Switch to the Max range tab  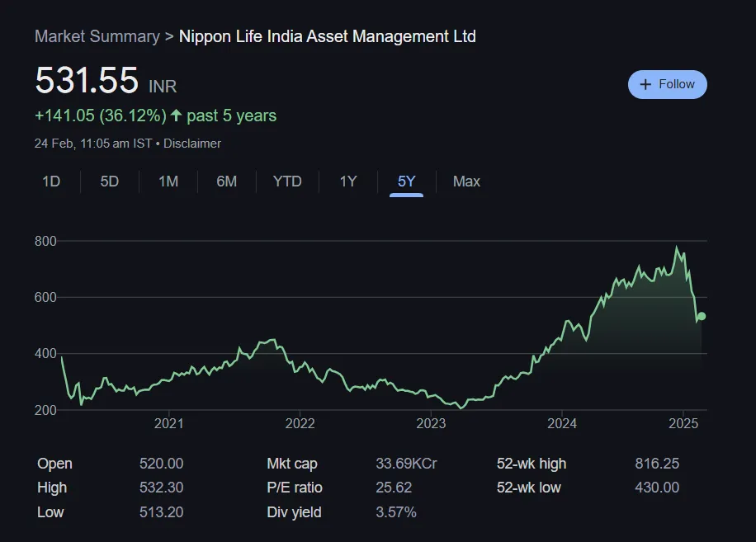[x=466, y=181]
